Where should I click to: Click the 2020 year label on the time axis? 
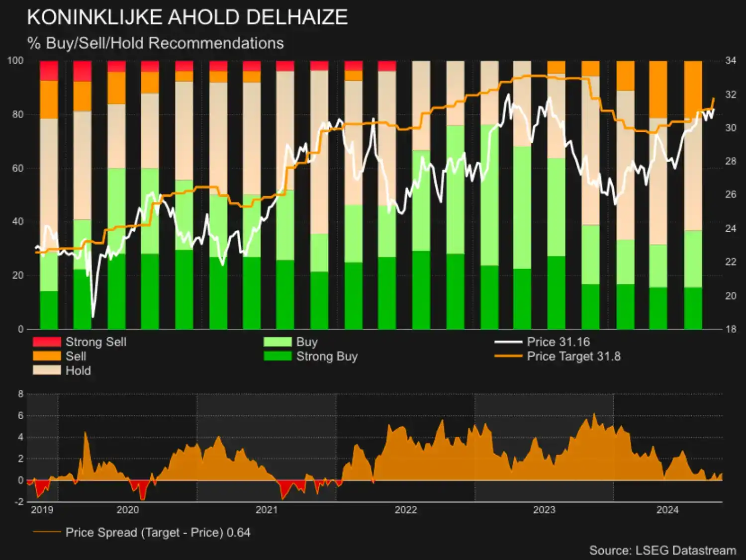click(x=128, y=510)
